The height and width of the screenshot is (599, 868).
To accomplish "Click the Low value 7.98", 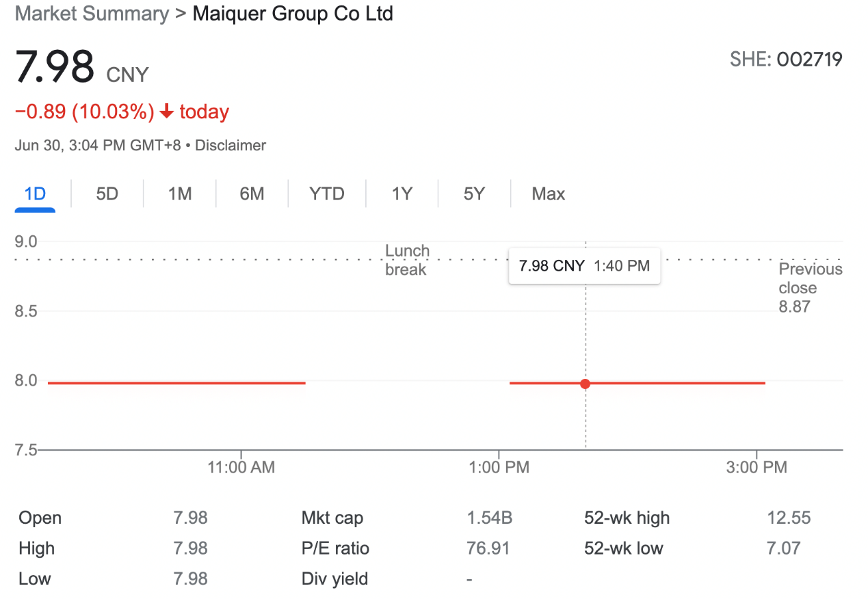I will [x=190, y=579].
